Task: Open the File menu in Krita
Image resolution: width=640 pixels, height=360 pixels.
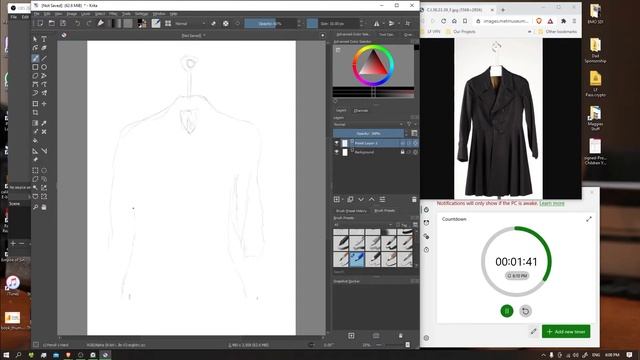Action: pos(36,13)
